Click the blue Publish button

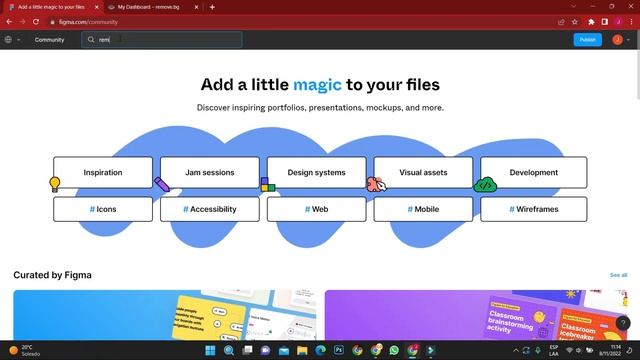pos(587,40)
